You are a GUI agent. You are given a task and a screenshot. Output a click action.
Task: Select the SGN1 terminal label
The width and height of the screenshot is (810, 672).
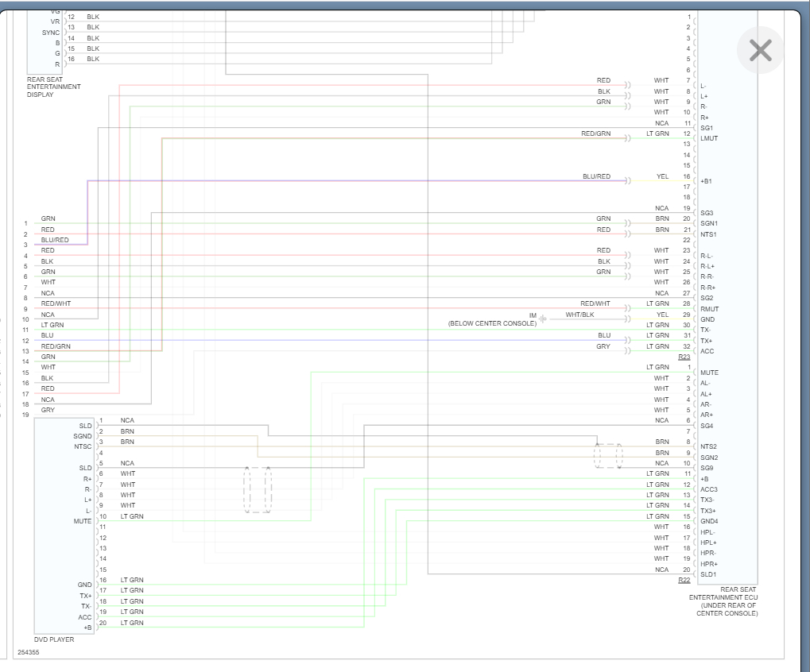[709, 223]
